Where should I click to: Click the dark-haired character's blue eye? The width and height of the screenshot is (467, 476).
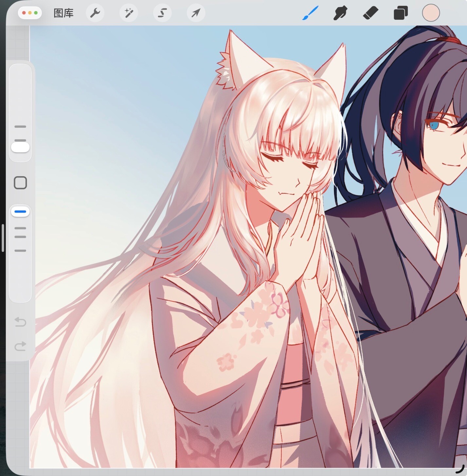(x=434, y=125)
